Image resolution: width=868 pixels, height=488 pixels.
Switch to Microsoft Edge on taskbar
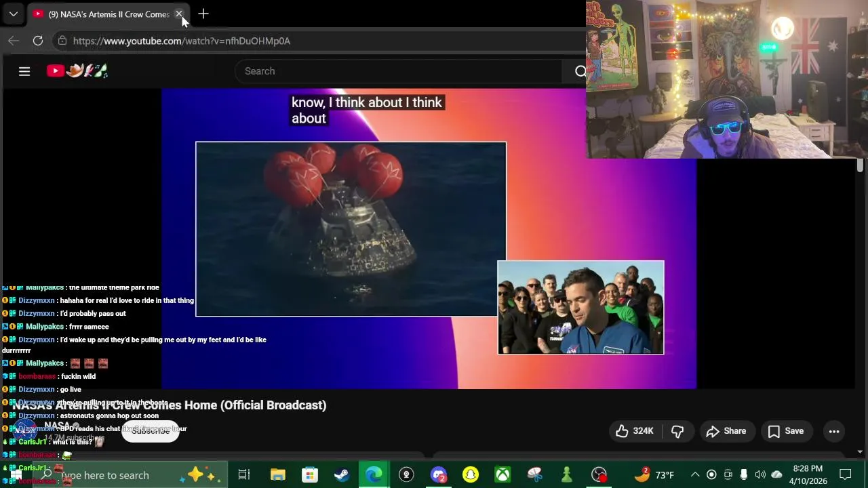374,475
